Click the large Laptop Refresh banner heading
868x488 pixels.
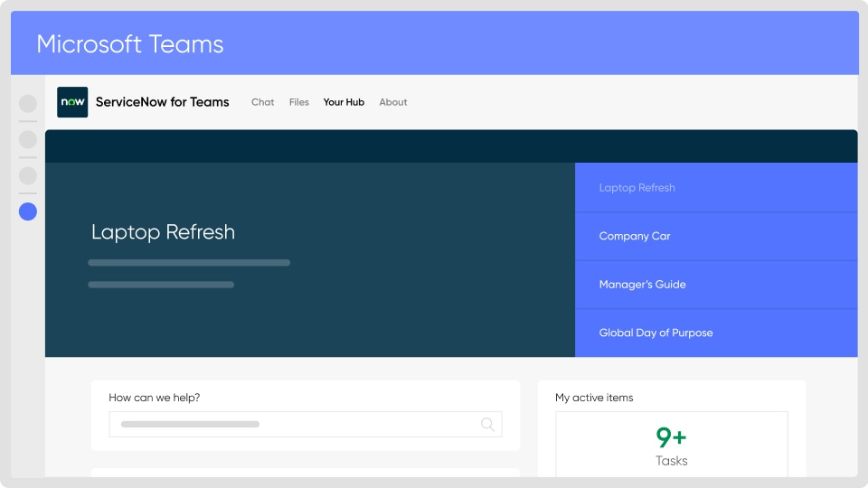click(x=163, y=232)
